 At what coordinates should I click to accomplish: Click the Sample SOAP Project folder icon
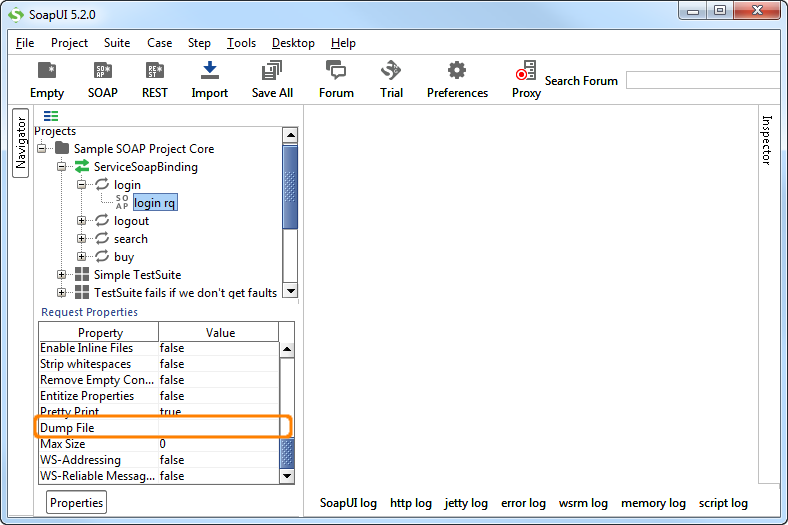pos(62,148)
